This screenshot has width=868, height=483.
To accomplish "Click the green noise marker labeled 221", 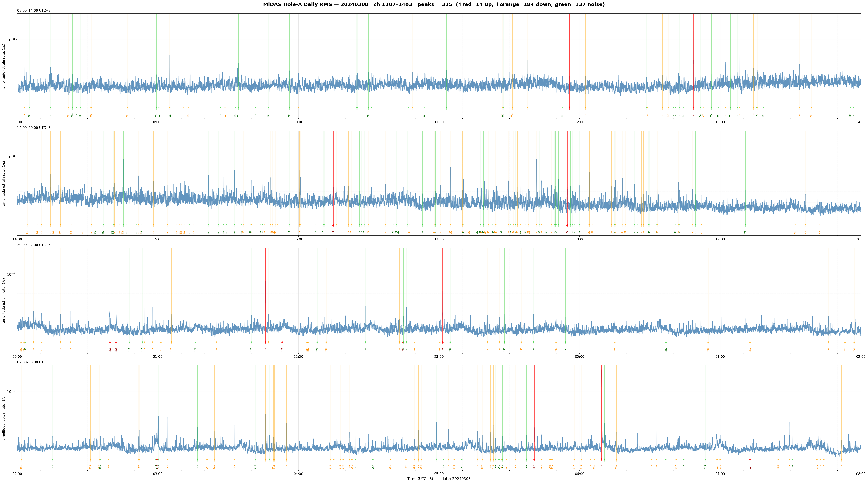I will [x=195, y=342].
